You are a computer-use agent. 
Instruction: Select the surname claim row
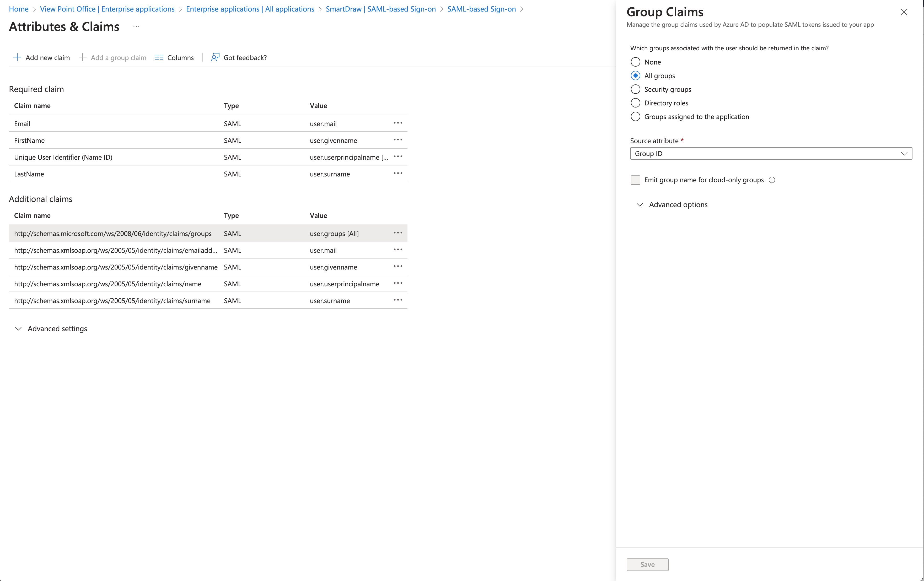click(112, 300)
